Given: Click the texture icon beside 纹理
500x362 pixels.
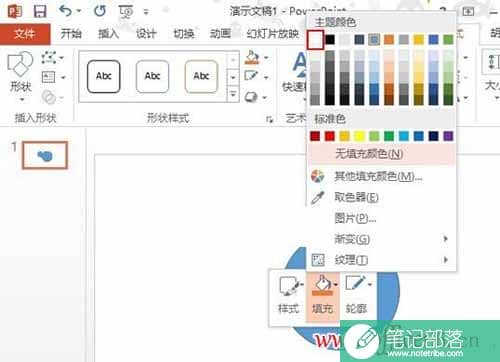Looking at the screenshot, I should (318, 260).
